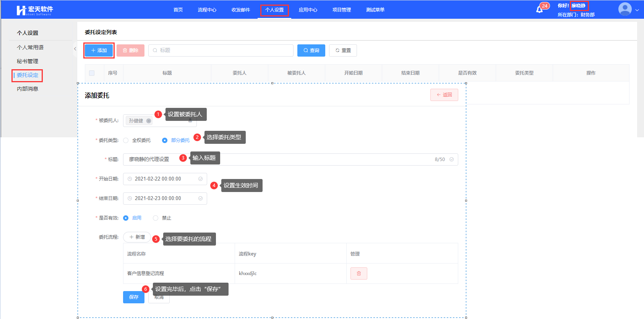Expand the account dropdown arrow beside avatar
The image size is (644, 319).
pyautogui.click(x=637, y=10)
